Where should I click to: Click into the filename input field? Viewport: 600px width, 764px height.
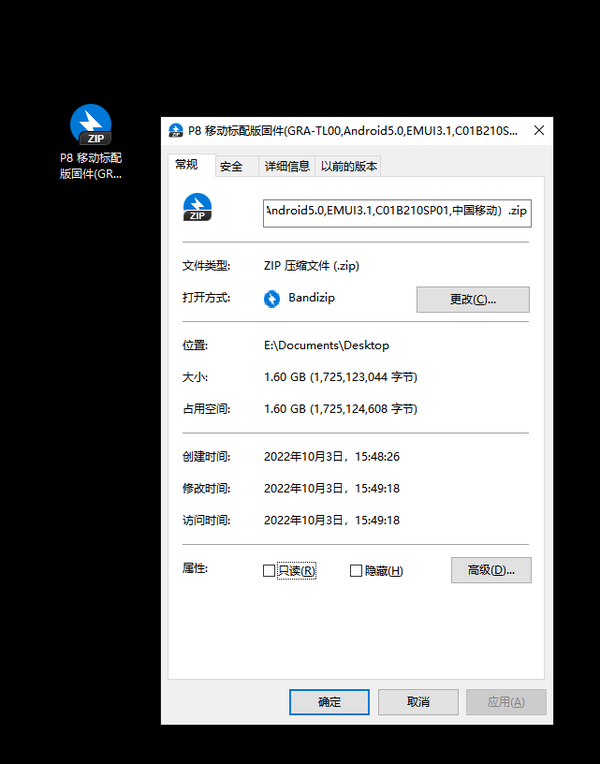397,213
